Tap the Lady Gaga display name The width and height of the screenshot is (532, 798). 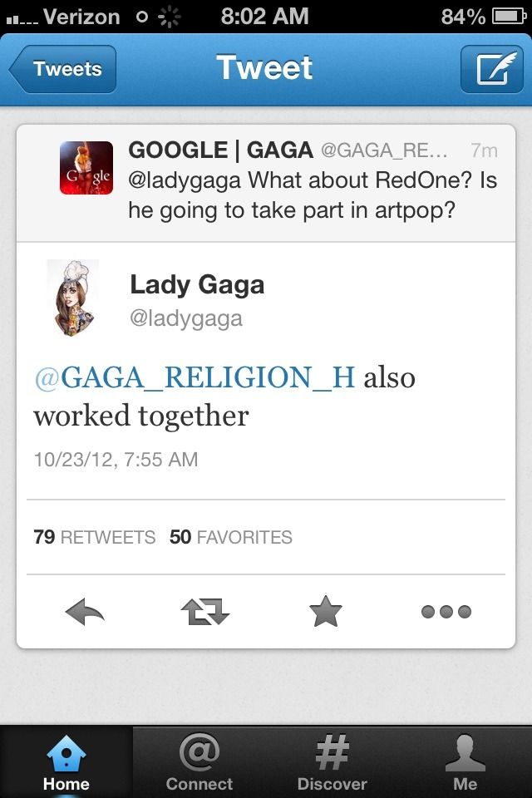[197, 284]
